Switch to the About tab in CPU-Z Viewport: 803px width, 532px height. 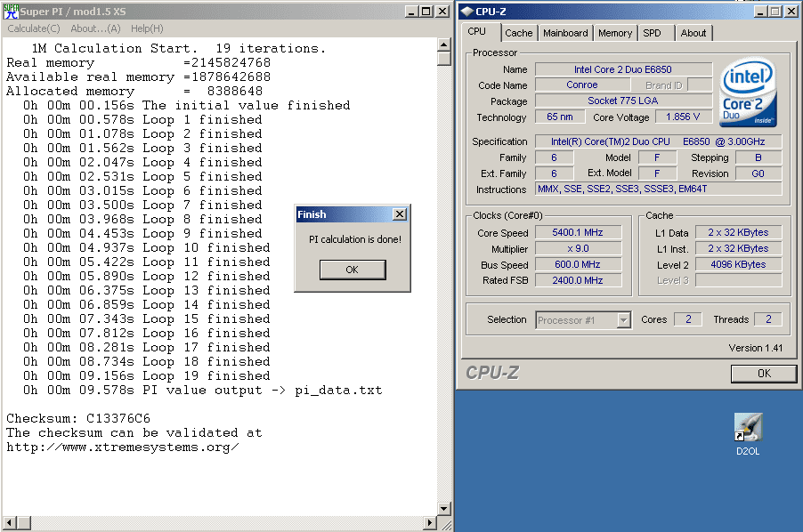pos(693,33)
